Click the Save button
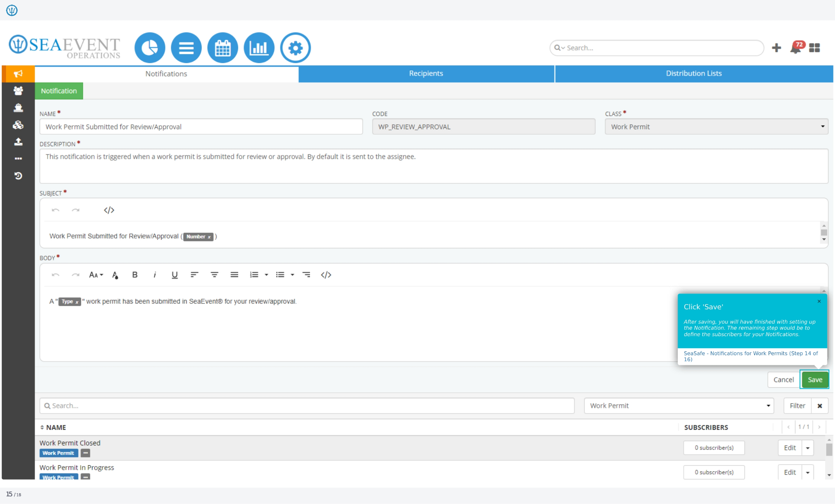835x504 pixels. click(x=815, y=379)
